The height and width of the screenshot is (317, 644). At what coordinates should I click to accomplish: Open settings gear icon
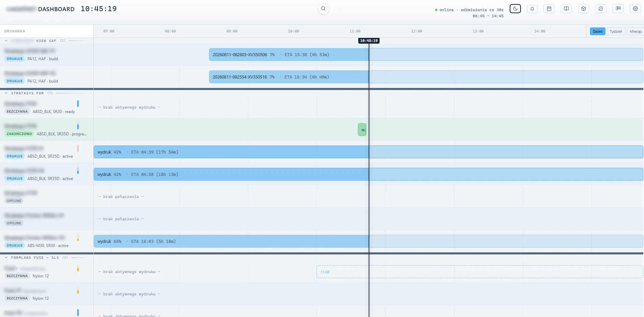[x=635, y=9]
